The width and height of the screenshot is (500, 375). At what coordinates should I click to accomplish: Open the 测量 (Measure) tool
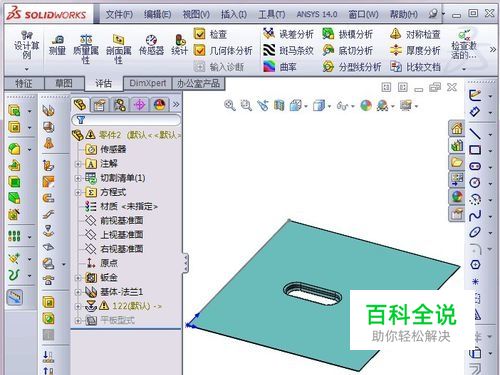[x=57, y=45]
